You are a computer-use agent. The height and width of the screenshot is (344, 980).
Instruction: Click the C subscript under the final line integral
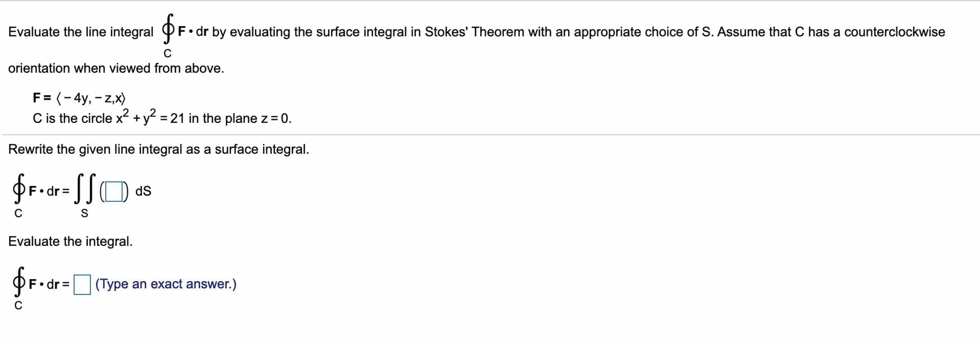(18, 306)
